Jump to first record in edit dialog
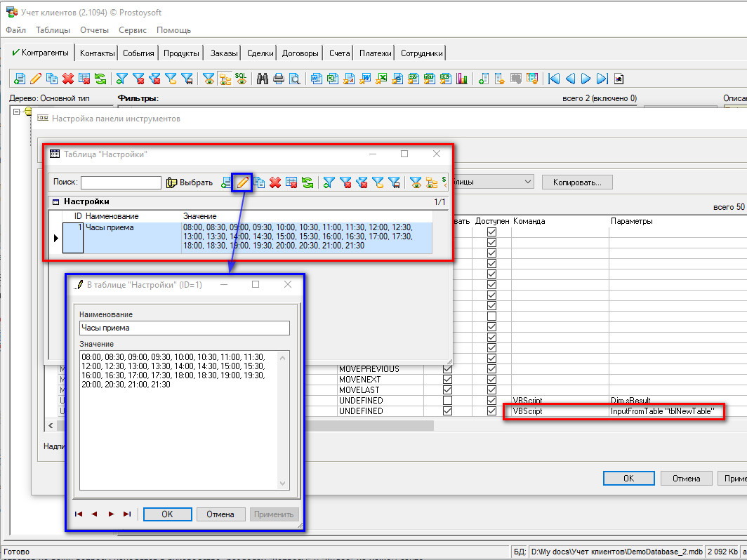This screenshot has height=560, width=747. [79, 514]
